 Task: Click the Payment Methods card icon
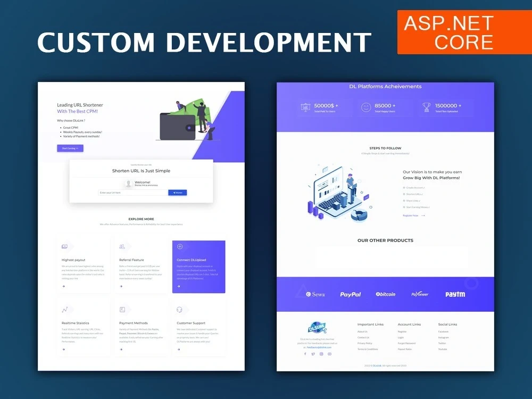[122, 310]
